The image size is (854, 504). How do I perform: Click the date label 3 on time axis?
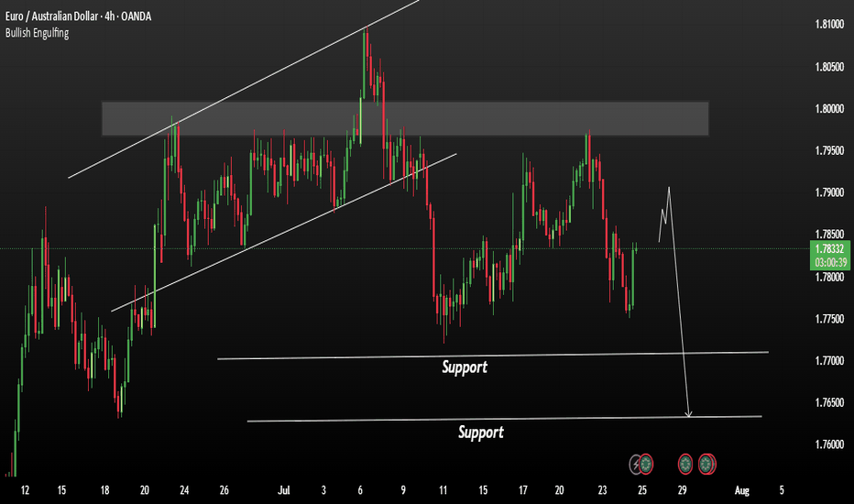point(323,490)
